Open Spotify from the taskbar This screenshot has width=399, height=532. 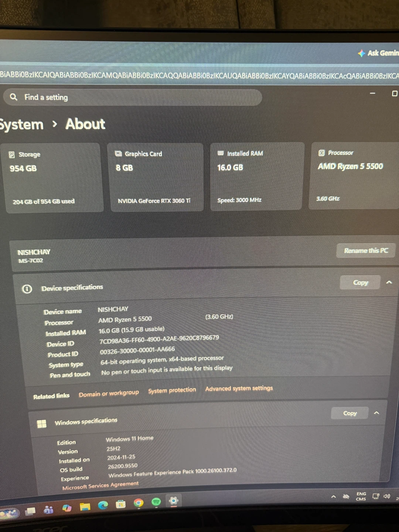pyautogui.click(x=156, y=502)
